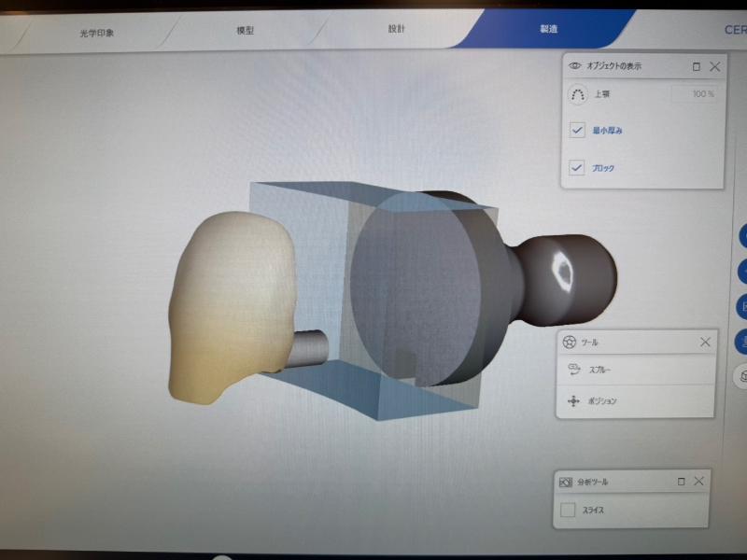Click the upper jaw (上顎) arch icon
Image resolution: width=747 pixels, height=560 pixels.
click(578, 94)
